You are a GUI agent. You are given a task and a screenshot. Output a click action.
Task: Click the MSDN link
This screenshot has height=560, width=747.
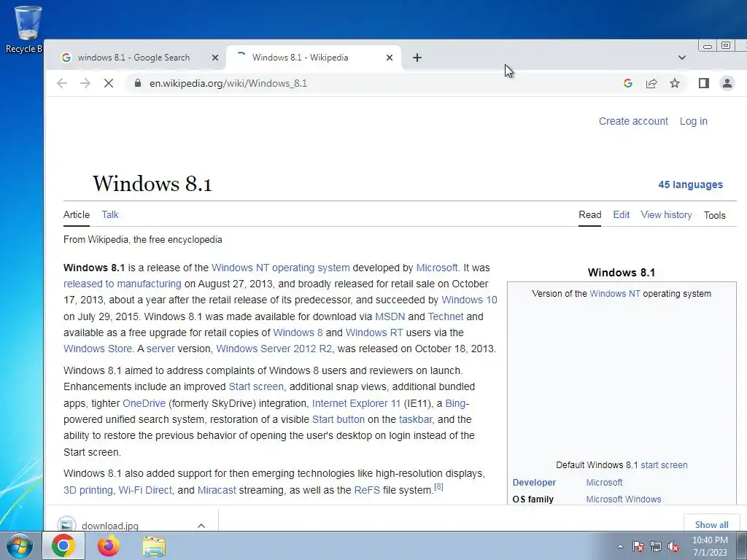click(x=390, y=316)
